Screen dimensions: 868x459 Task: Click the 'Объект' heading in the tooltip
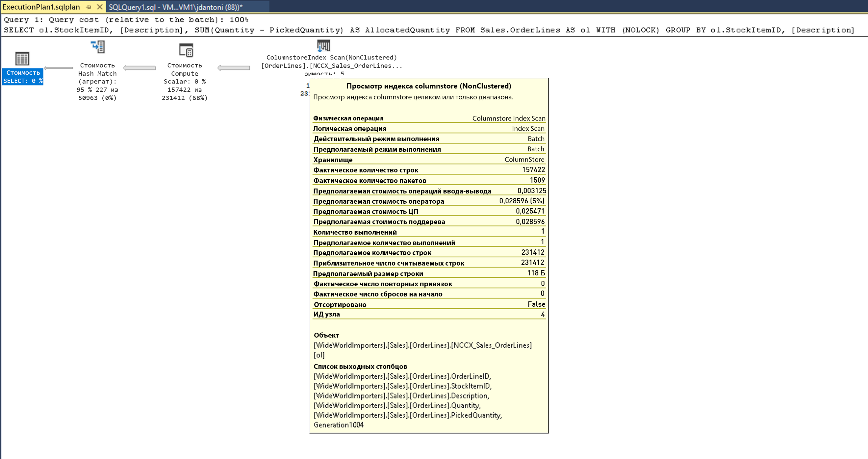coord(326,335)
